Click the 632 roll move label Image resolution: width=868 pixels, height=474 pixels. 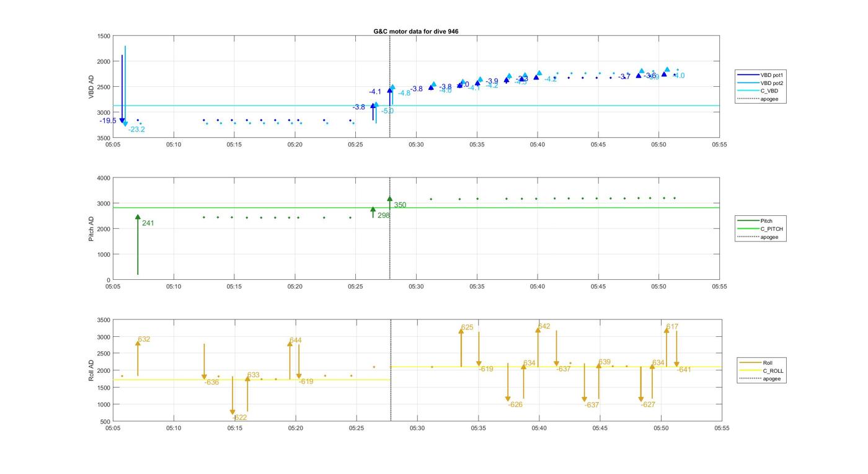click(144, 339)
